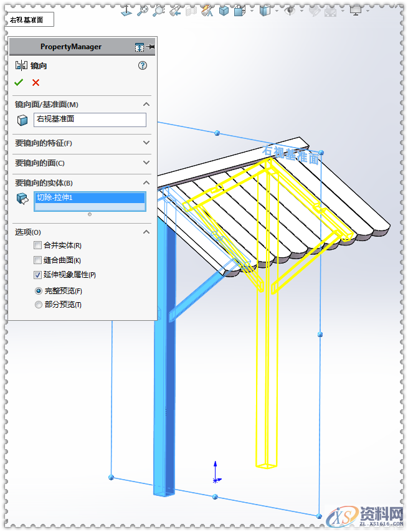Click the bodies to mirror icon
This screenshot has height=532, width=408.
pos(22,199)
